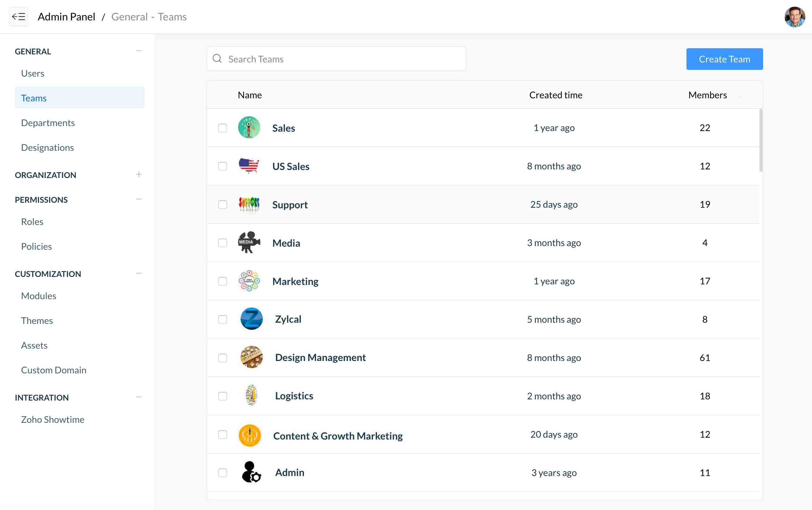Click the Media team camera icon
The height and width of the screenshot is (510, 812).
(x=249, y=242)
